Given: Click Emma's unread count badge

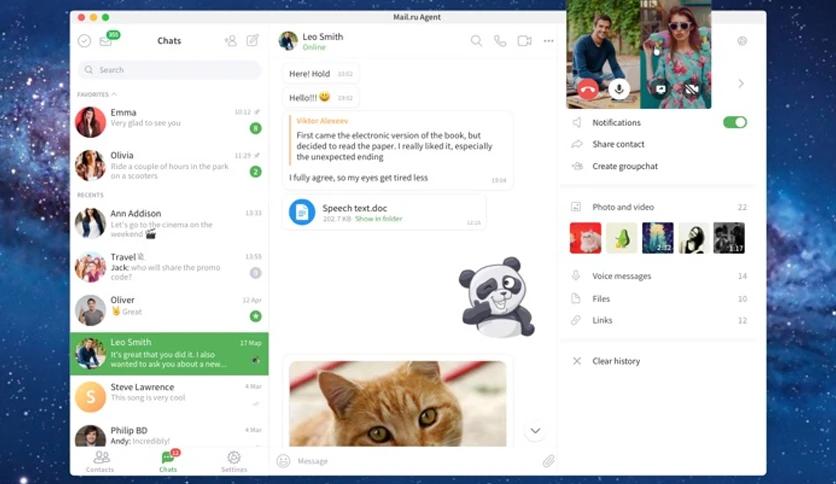Looking at the screenshot, I should pos(255,128).
